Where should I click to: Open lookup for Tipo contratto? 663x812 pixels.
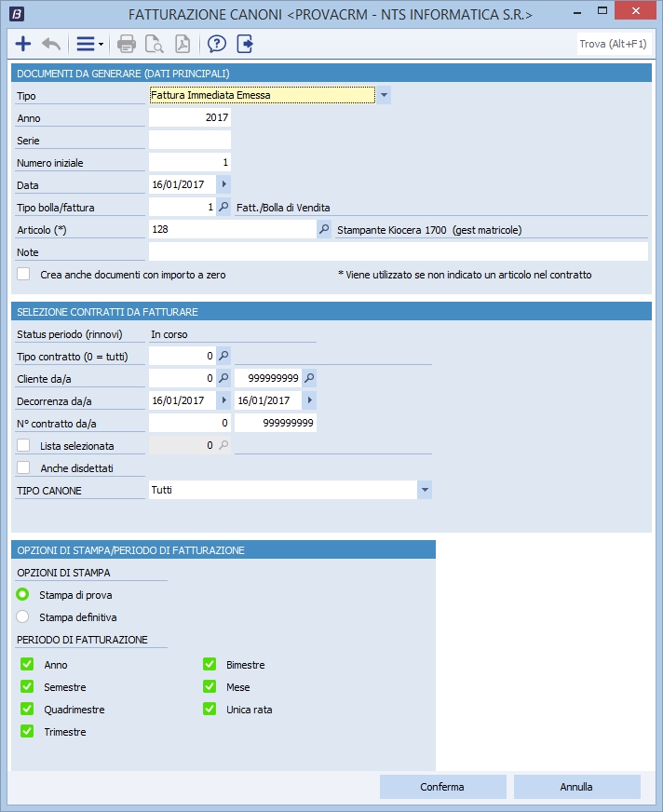pos(223,356)
